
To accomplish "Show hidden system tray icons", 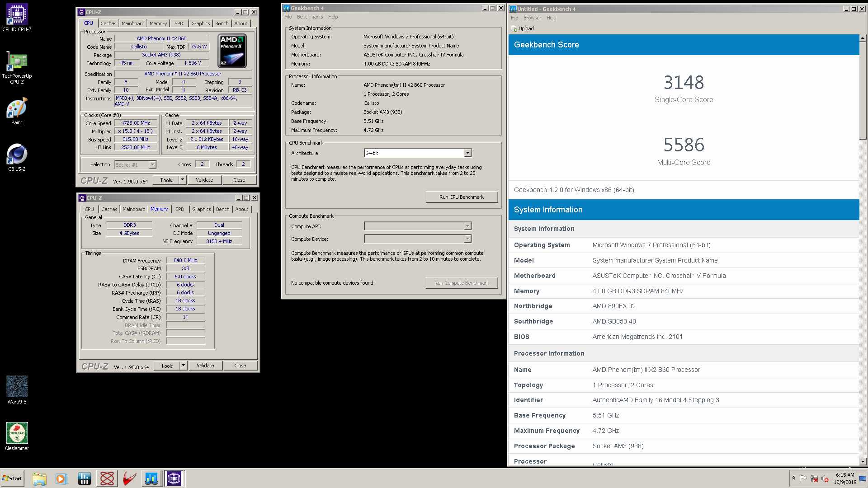I will [x=793, y=478].
